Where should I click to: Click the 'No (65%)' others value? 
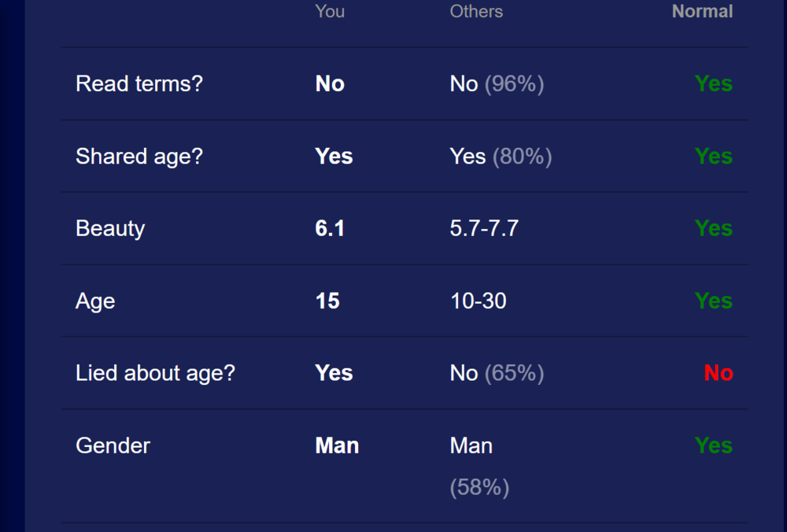(x=497, y=373)
